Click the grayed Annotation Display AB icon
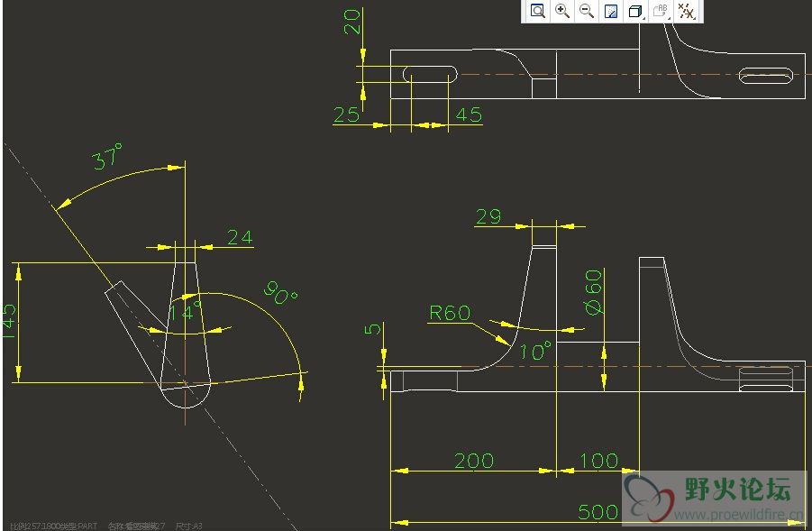812x531 pixels. click(x=661, y=11)
